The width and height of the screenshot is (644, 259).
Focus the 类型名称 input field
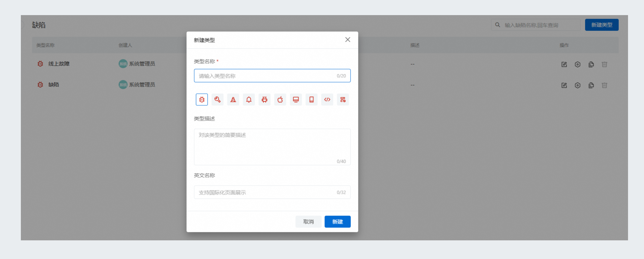[272, 76]
